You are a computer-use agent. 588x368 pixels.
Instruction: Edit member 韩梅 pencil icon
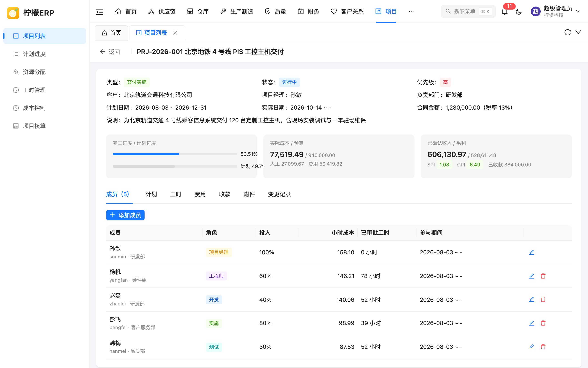[532, 347]
